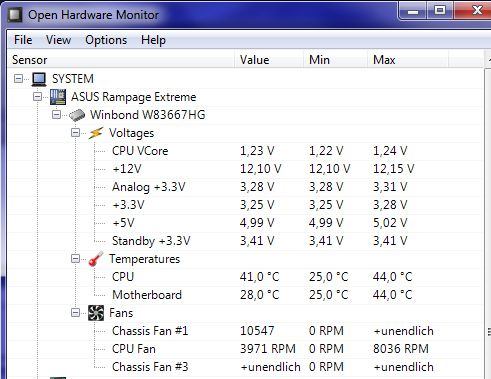Image resolution: width=491 pixels, height=379 pixels.
Task: Click the 8036 RPM max value
Action: [x=401, y=349]
